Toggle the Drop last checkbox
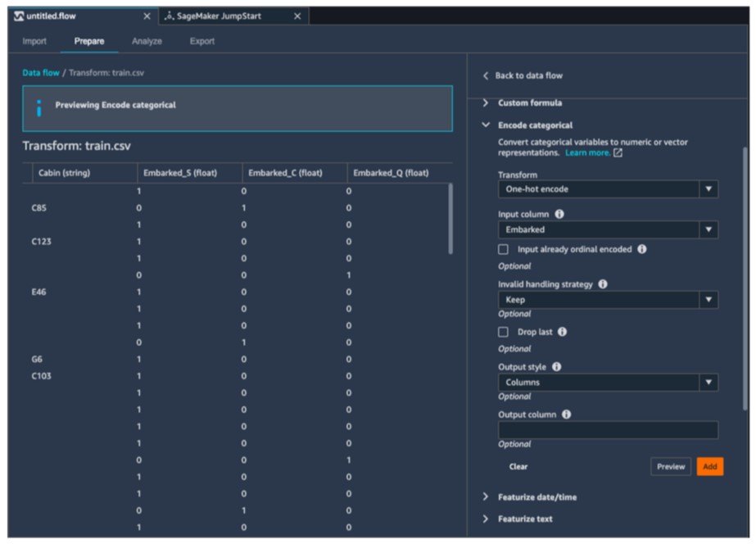 click(x=504, y=332)
